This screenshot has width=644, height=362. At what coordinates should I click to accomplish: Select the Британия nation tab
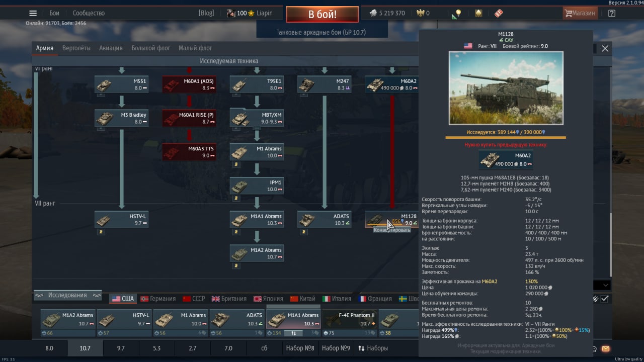[229, 299]
